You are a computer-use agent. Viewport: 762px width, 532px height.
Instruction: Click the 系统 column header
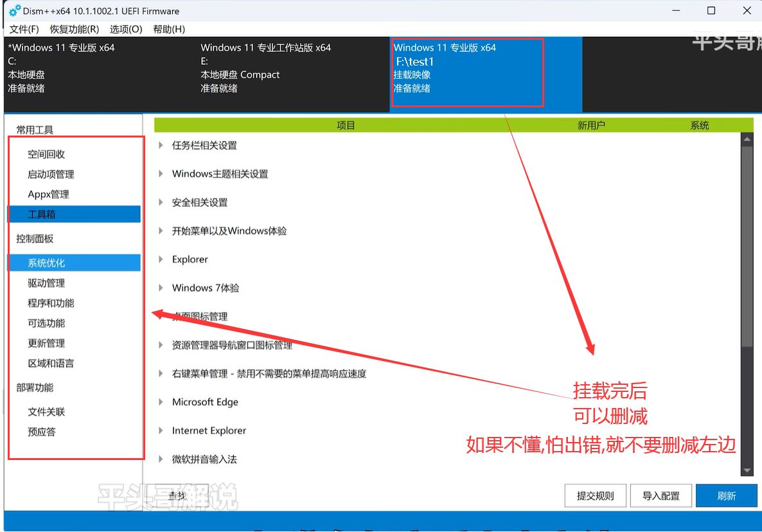point(700,125)
